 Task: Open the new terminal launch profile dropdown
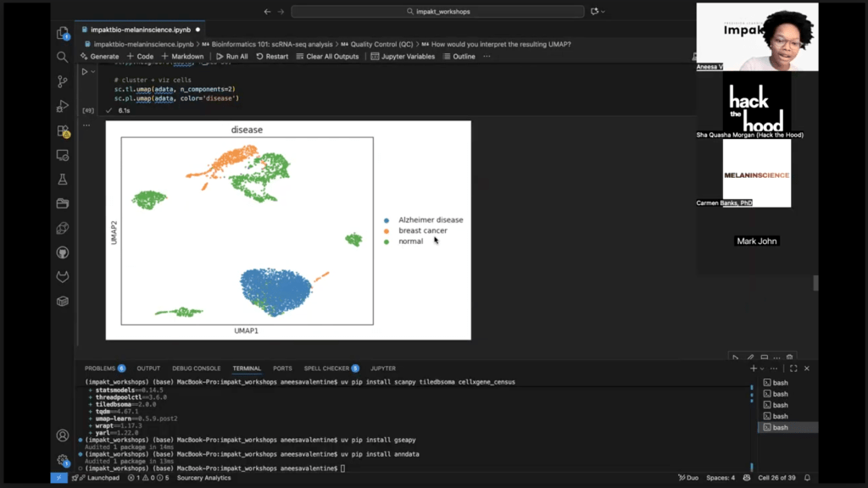[x=762, y=369]
